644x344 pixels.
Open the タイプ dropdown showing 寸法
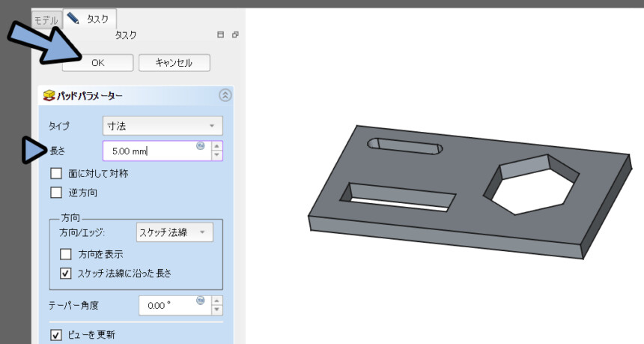click(x=162, y=126)
